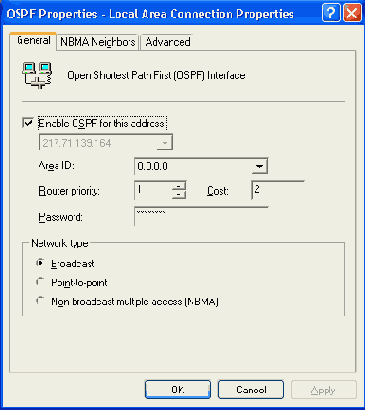This screenshot has height=410, width=365.
Task: Click the Cancel button
Action: coord(251,389)
